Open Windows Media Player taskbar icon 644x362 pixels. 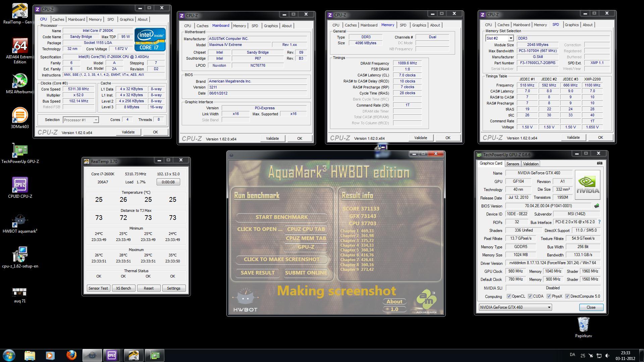point(50,355)
